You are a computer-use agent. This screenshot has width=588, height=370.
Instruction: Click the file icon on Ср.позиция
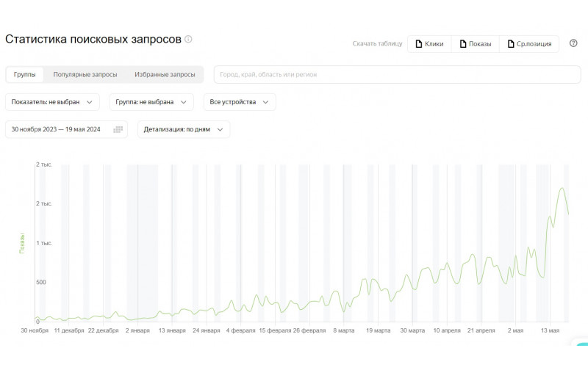(510, 44)
